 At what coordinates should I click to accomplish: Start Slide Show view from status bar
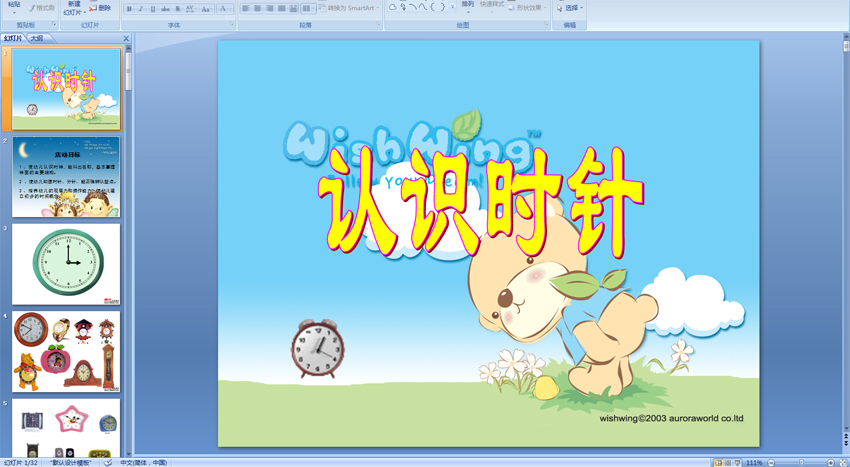pyautogui.click(x=737, y=463)
